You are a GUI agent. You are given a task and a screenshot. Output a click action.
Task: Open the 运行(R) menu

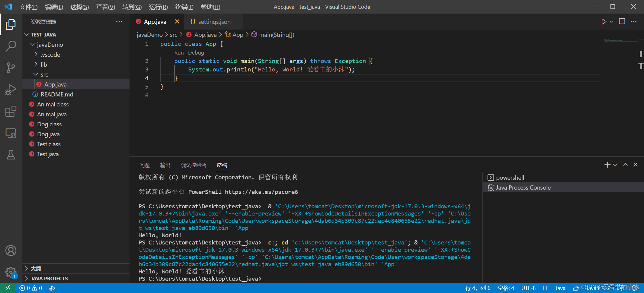[x=158, y=7]
